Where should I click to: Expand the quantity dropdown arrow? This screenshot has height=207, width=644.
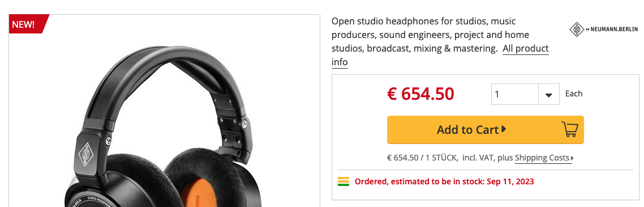[x=549, y=94]
